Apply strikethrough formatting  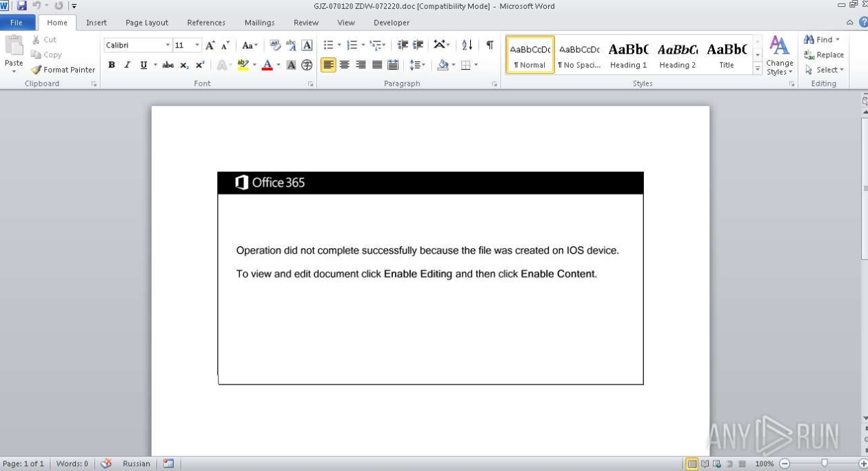[x=168, y=65]
